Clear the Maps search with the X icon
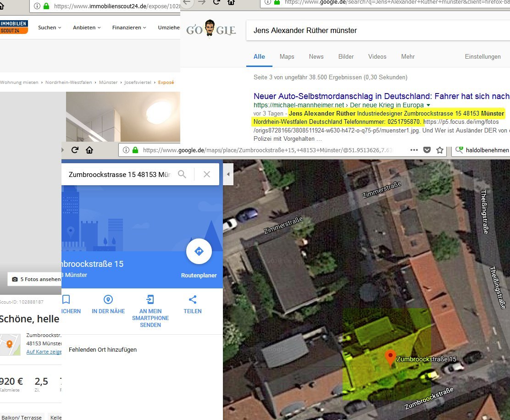This screenshot has width=510, height=420. point(206,174)
